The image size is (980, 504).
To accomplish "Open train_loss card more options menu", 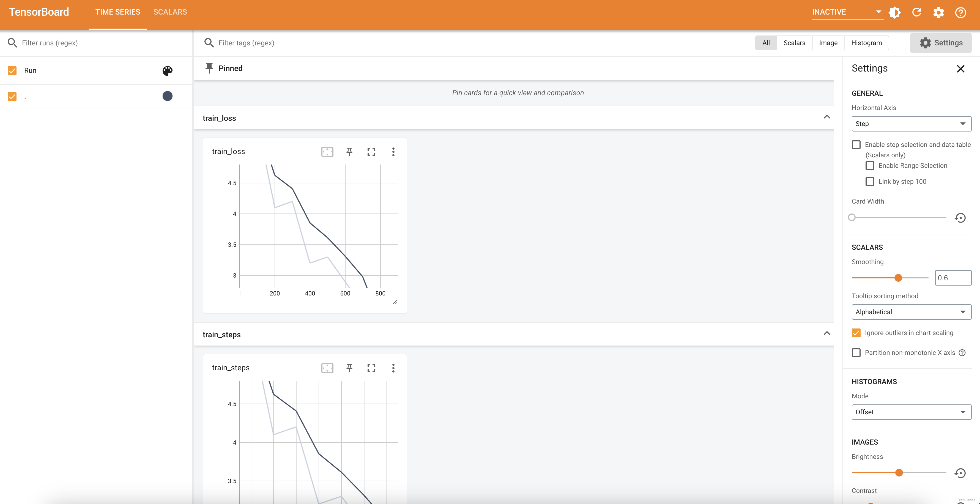I will [x=393, y=152].
